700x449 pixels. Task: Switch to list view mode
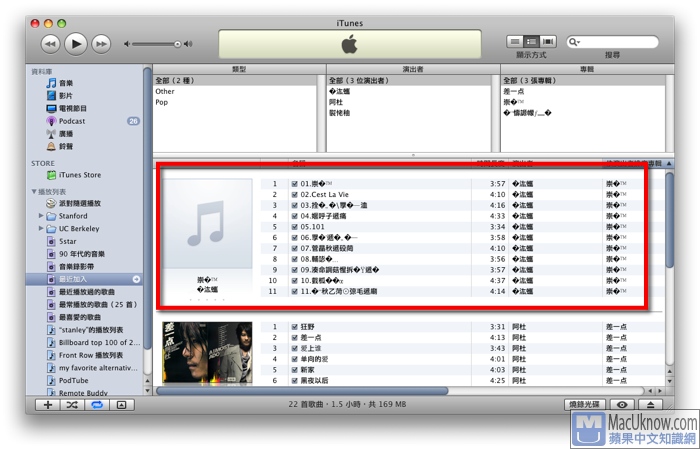pos(515,42)
